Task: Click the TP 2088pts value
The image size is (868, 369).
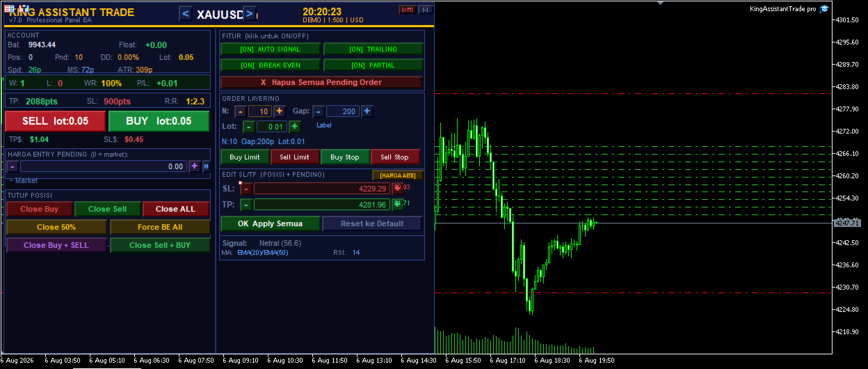Action: point(41,102)
